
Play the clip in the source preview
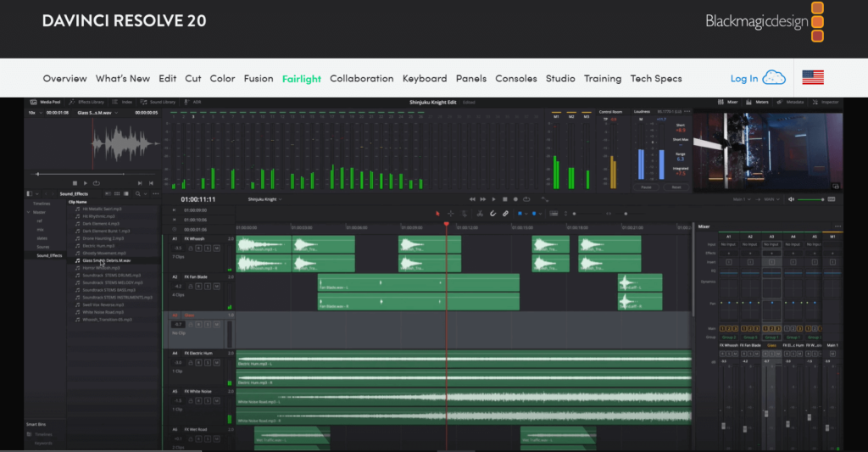(86, 183)
